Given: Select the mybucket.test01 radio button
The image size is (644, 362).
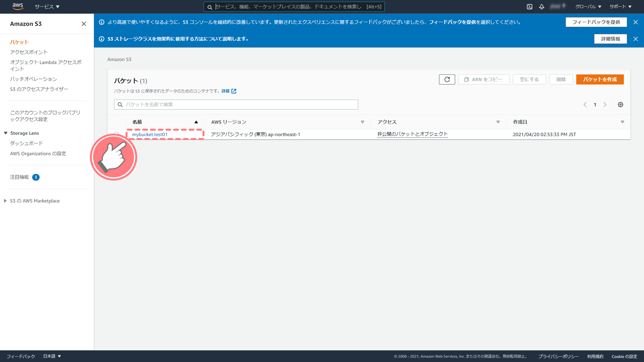Looking at the screenshot, I should [x=117, y=134].
